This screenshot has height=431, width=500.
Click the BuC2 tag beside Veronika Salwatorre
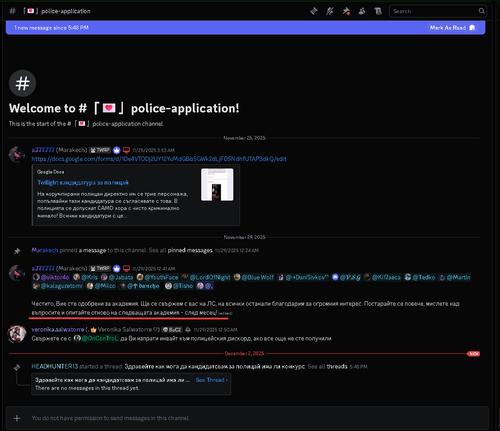172,330
